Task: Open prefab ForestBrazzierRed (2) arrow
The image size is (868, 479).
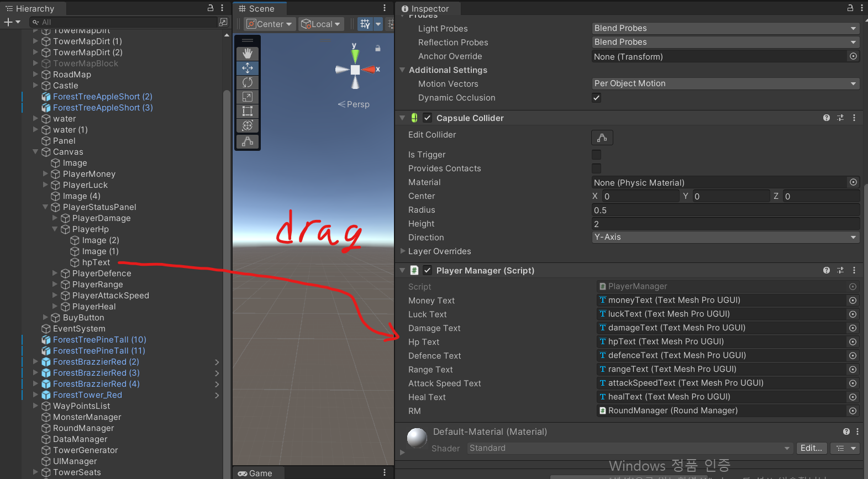Action: [217, 362]
